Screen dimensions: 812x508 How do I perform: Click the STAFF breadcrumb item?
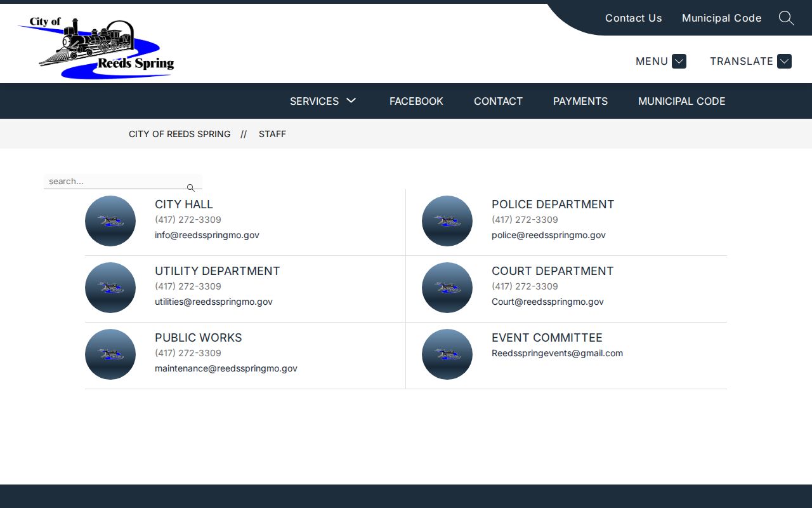click(272, 134)
